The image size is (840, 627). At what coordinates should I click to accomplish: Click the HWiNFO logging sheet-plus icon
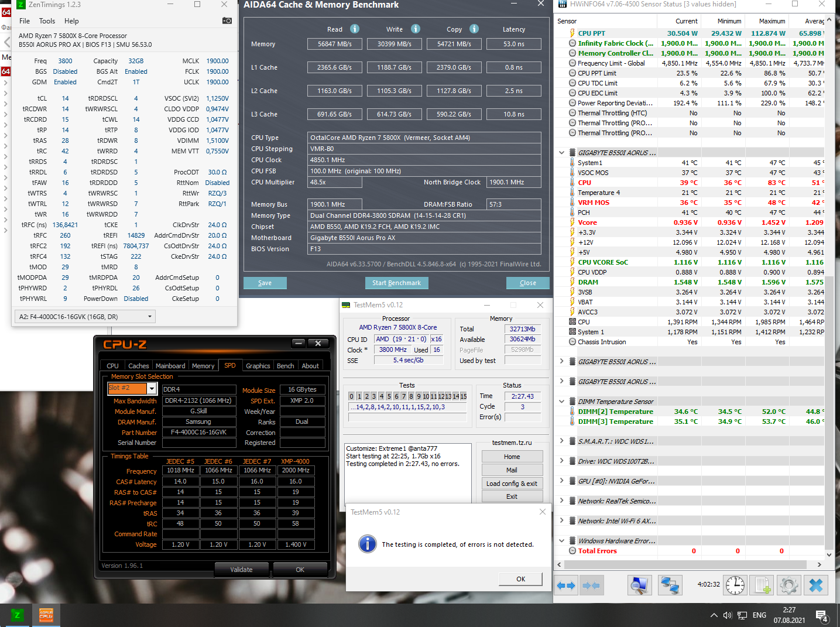(763, 585)
